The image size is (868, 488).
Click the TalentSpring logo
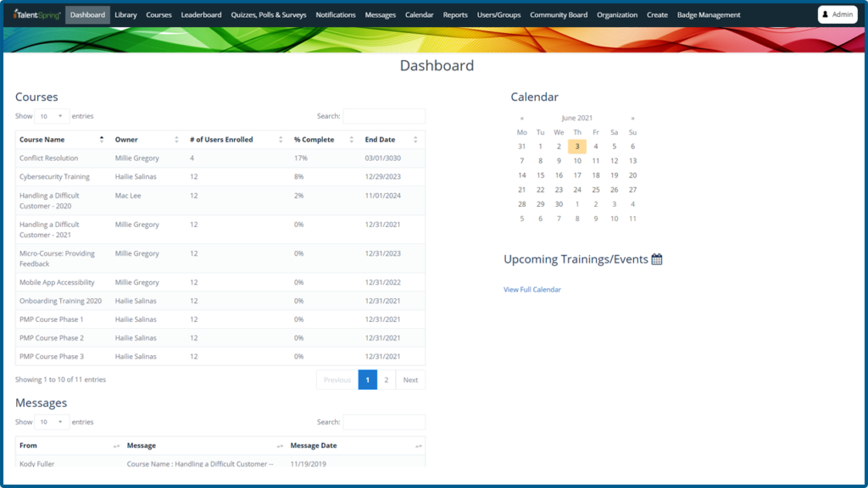(x=37, y=14)
